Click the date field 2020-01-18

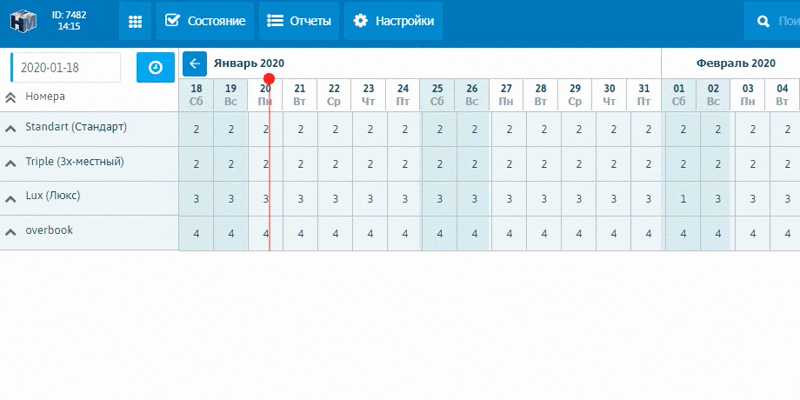tap(66, 67)
